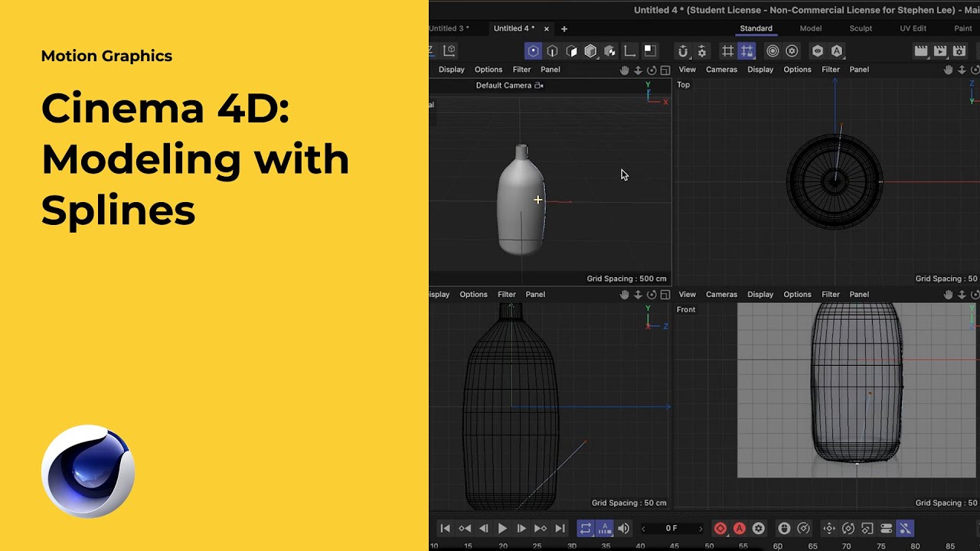This screenshot has height=551, width=980.
Task: Click current frame field showing 0 F
Action: pos(671,528)
